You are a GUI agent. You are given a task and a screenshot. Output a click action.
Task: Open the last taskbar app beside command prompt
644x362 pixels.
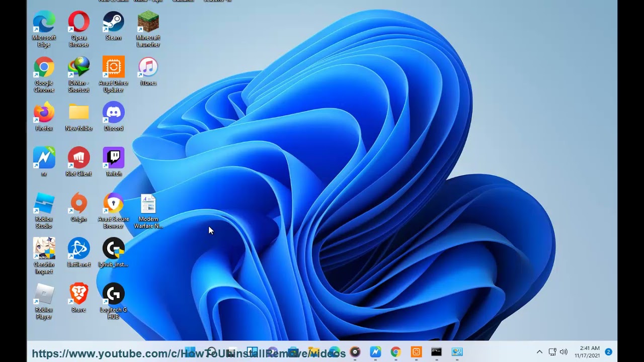pos(457,352)
